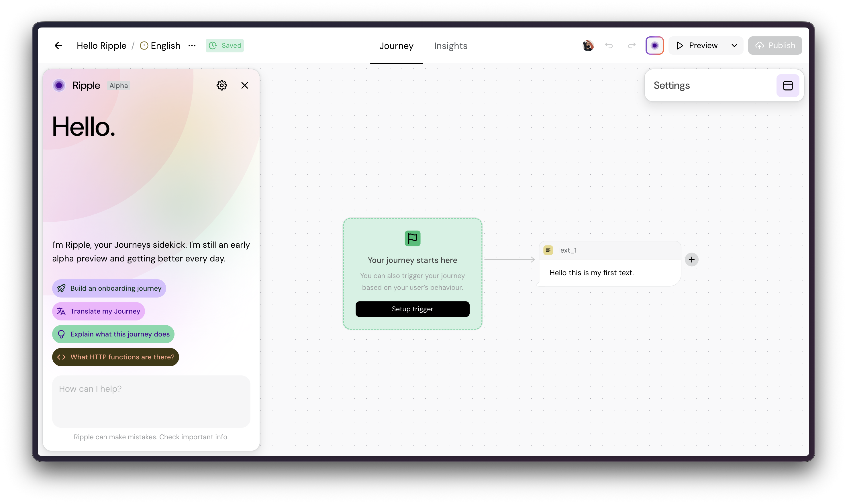The image size is (847, 504).
Task: Choose Translate my Journey suggestion
Action: pyautogui.click(x=99, y=311)
